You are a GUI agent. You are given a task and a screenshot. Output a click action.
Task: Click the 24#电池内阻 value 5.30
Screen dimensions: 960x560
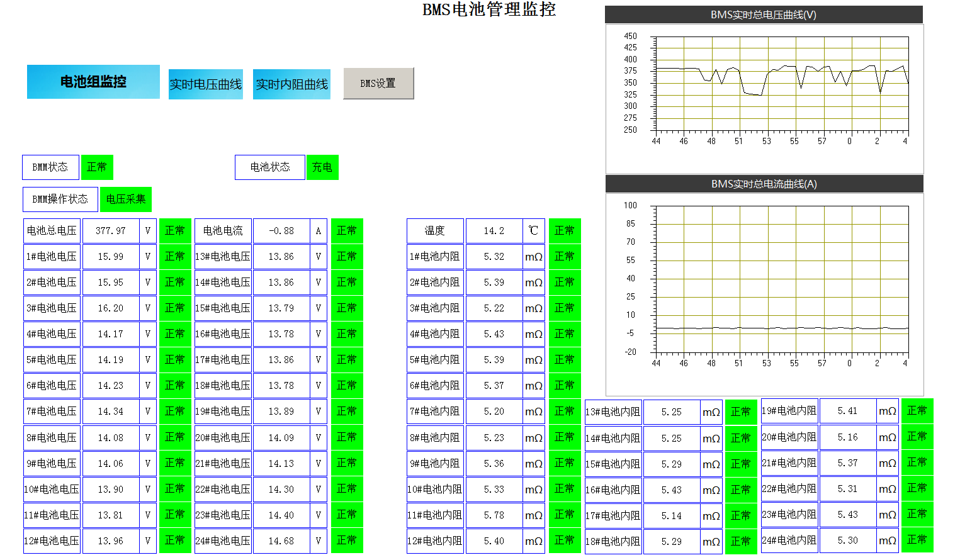pos(848,540)
